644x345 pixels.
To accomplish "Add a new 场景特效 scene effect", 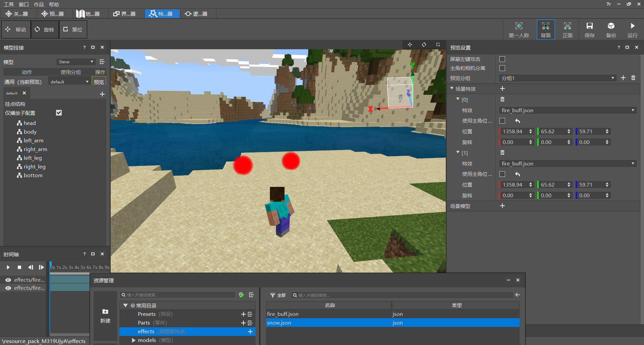I will click(x=502, y=88).
